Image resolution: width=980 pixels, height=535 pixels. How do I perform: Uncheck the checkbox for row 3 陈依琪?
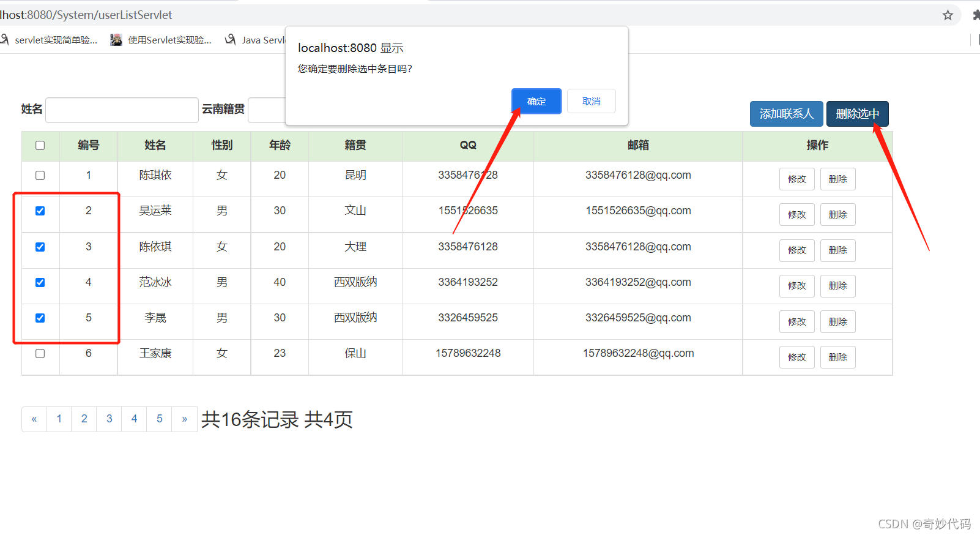(40, 247)
